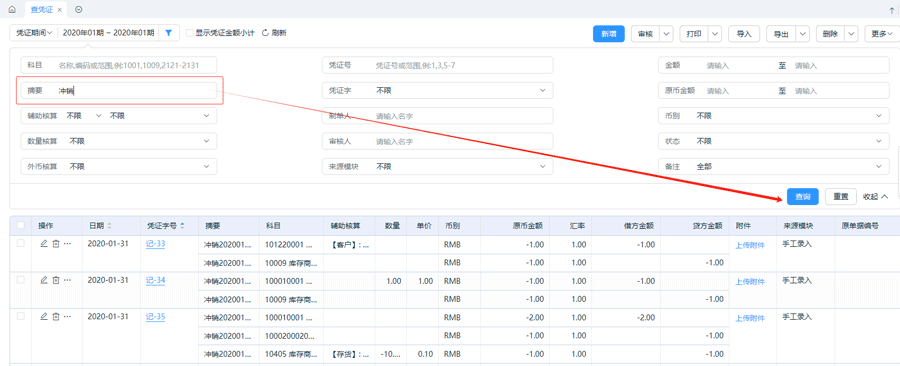Viewport: 900px width, 366px height.
Task: Open the tab list dropdown circle icon
Action: [79, 9]
